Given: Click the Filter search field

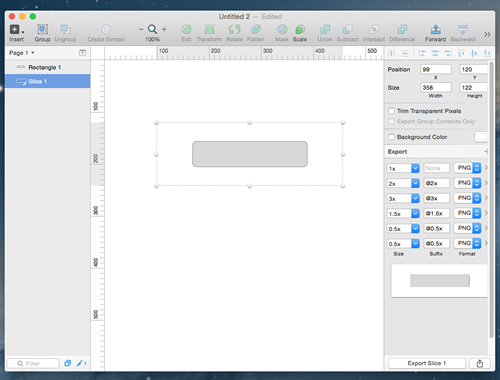Looking at the screenshot, I should 33,363.
